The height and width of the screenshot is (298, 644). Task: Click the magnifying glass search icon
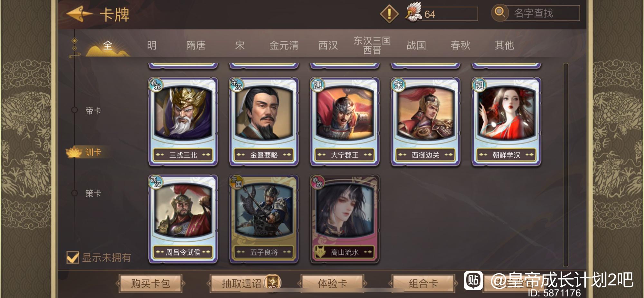point(499,13)
